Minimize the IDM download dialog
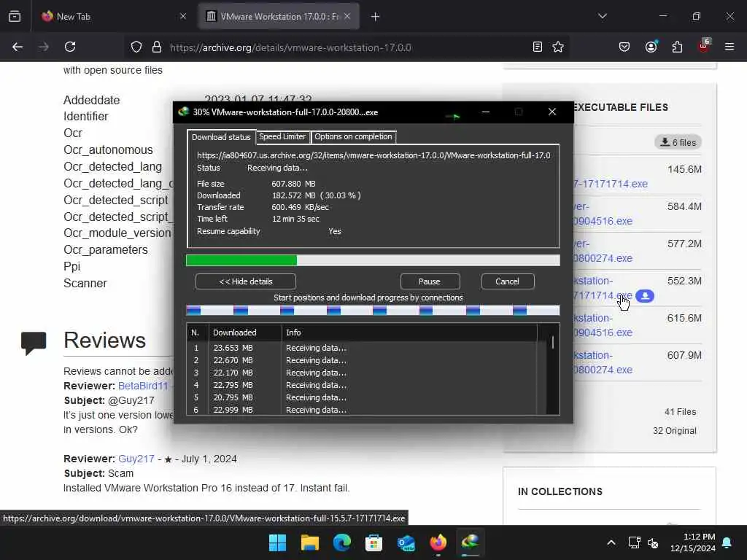This screenshot has width=747, height=560. click(485, 112)
